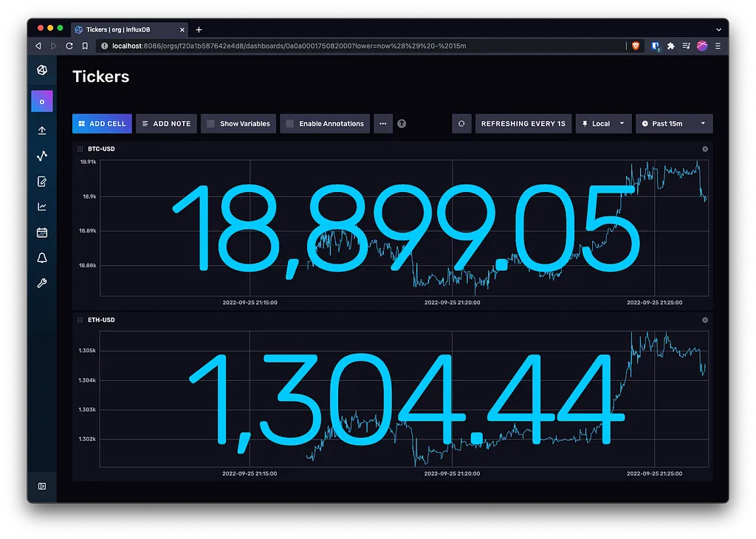Open REFRESHING EVERY 1S interval dropdown
Screen dimensions: 756x539
point(523,124)
